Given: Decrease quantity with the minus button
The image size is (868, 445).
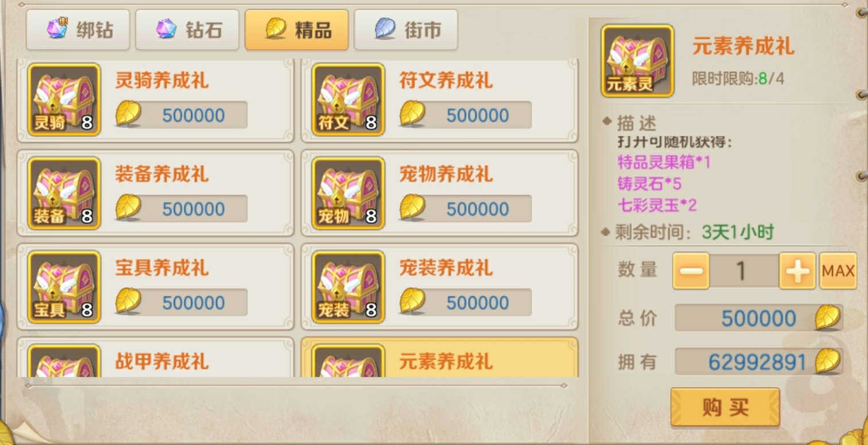Looking at the screenshot, I should point(691,271).
